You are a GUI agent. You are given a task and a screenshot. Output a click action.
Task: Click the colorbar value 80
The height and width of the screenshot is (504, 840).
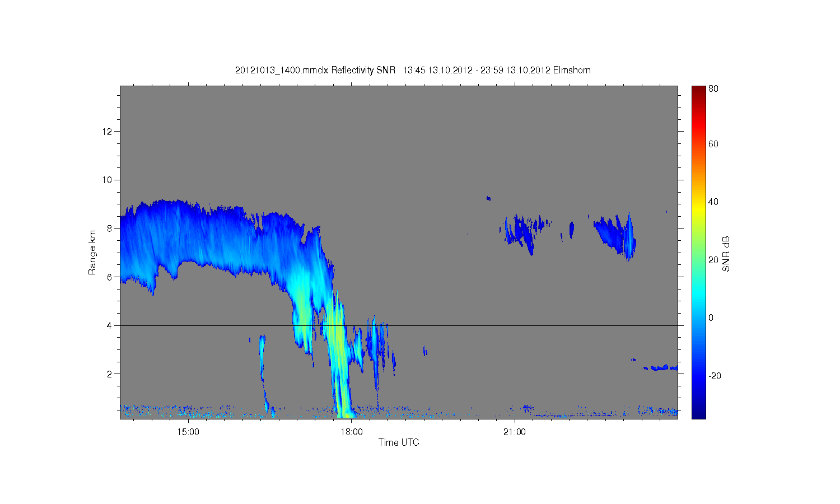pos(713,88)
